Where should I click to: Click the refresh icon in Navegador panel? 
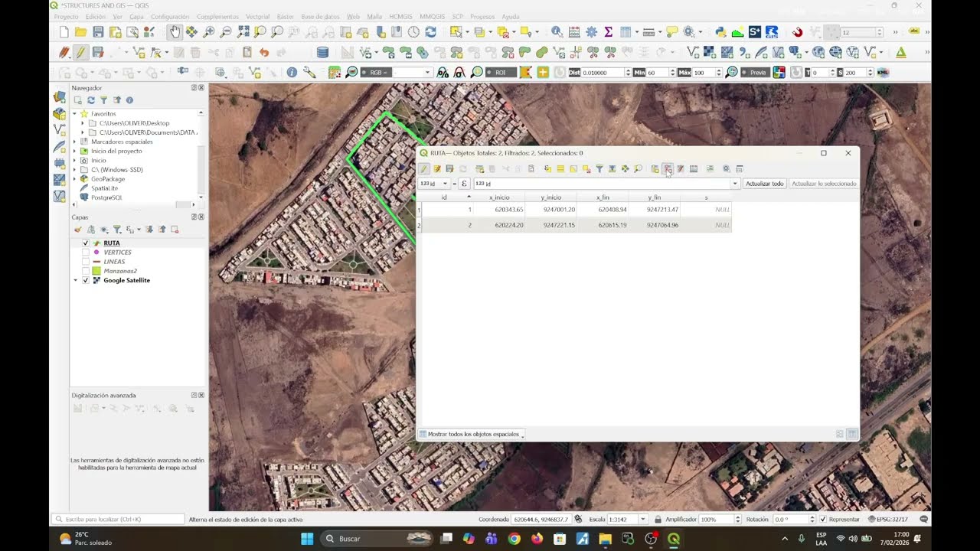[x=90, y=100]
